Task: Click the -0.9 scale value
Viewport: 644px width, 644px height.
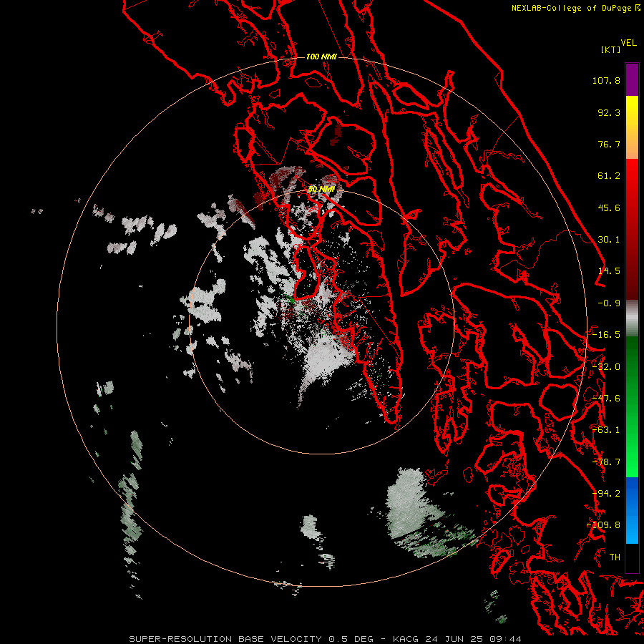Action: tap(609, 303)
